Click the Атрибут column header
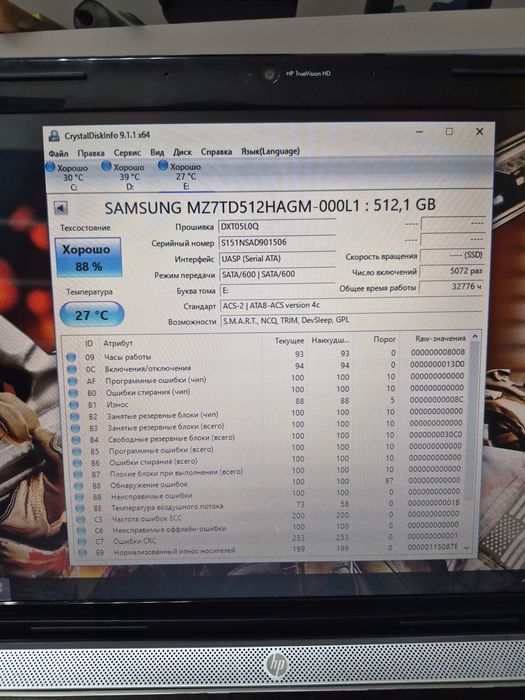Screen dimensions: 525x700 [x=118, y=343]
